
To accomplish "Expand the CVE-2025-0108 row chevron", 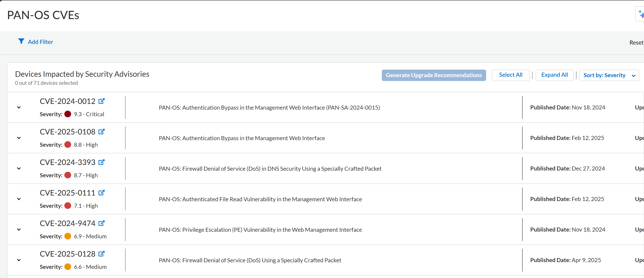I will 19,138.
